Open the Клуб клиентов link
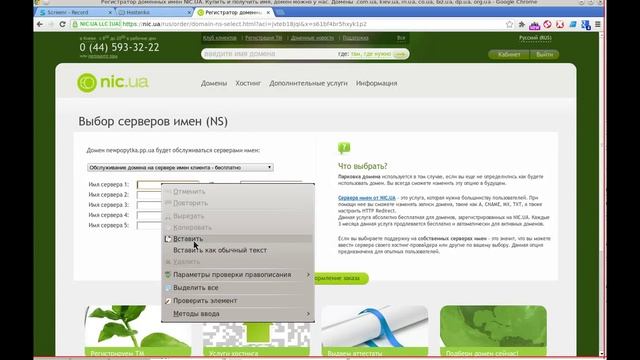Screen dimensions: 640x360 pos(220,38)
